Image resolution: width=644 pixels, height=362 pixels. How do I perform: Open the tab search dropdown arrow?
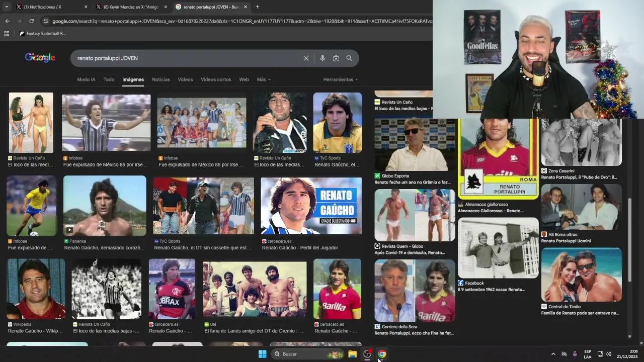point(7,7)
